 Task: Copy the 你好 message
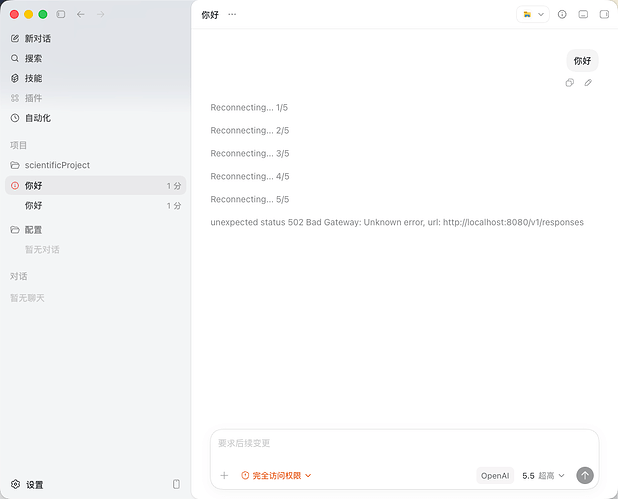pyautogui.click(x=570, y=83)
